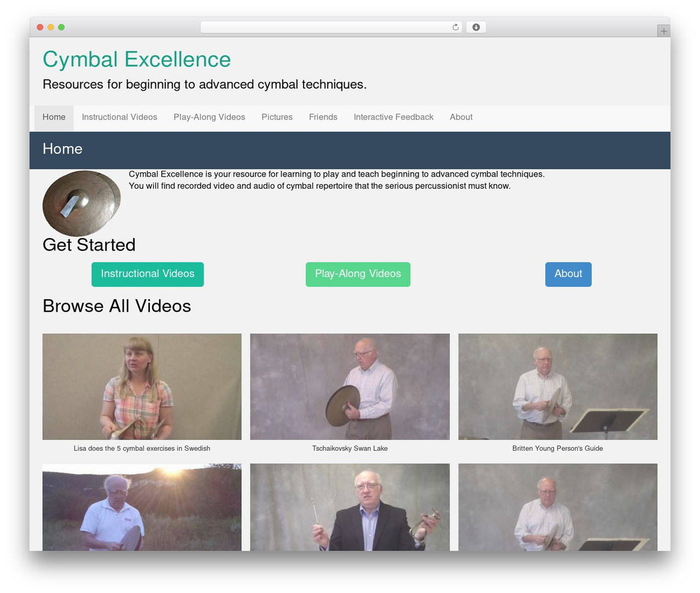Click the 'Tschaikovsky Swan Lake' caption

(350, 449)
